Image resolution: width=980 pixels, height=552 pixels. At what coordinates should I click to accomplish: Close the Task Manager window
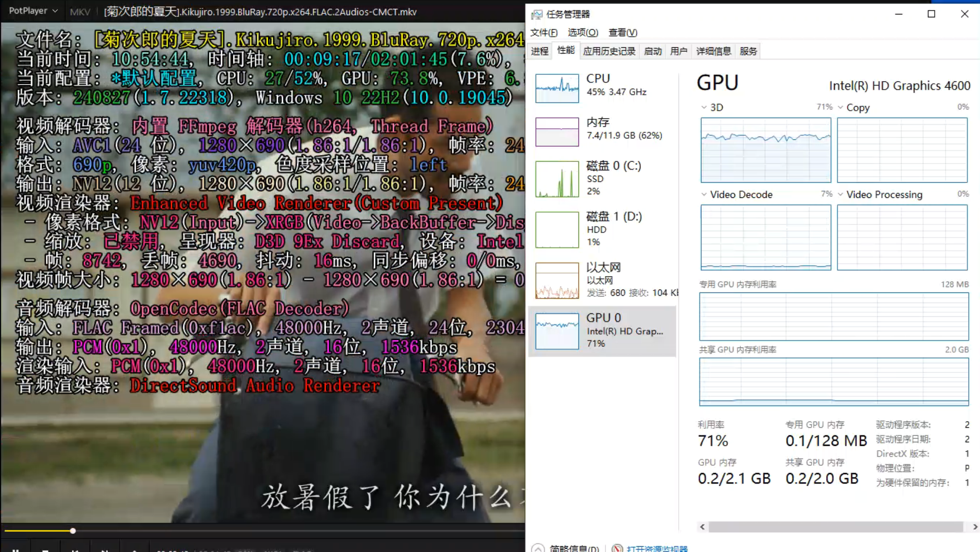(x=964, y=14)
